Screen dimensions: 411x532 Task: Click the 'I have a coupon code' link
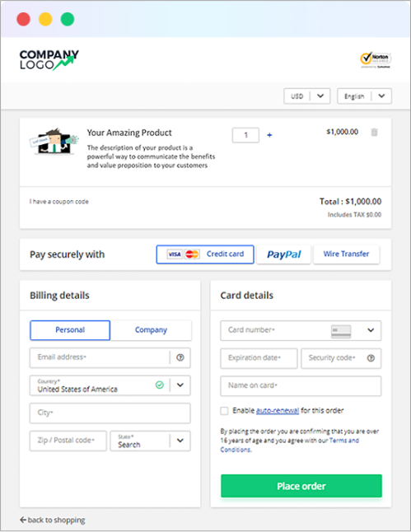[59, 202]
